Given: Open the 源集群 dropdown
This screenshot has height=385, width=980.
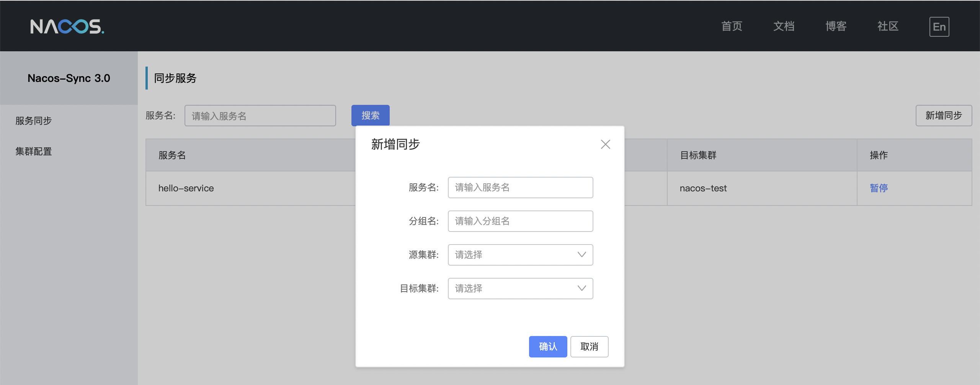Looking at the screenshot, I should click(x=520, y=255).
